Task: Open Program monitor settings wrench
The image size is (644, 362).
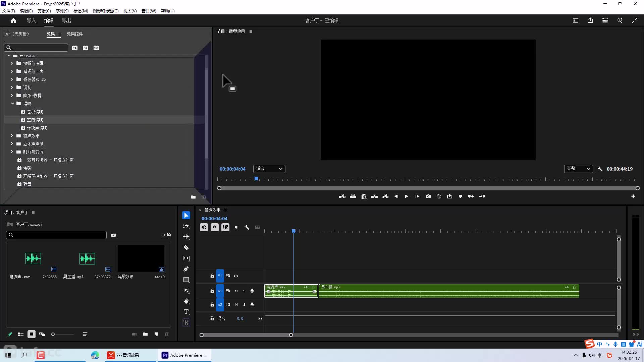Action: pos(600,169)
